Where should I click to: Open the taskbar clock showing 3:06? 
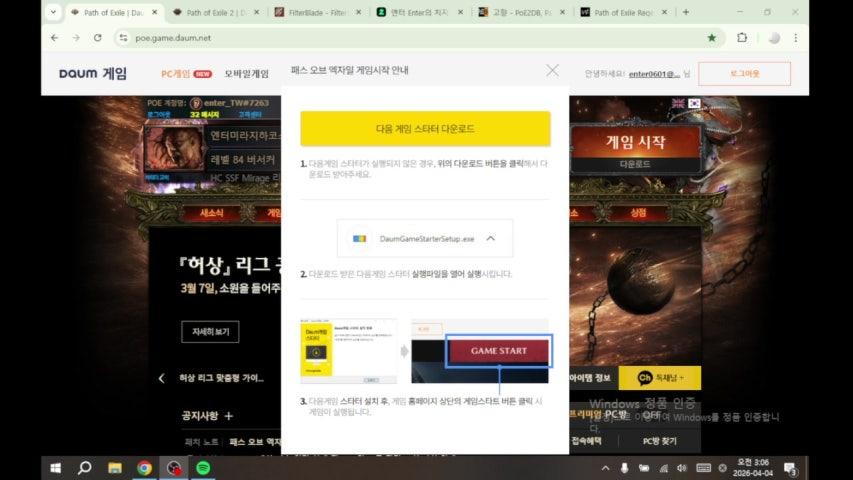[x=753, y=467]
